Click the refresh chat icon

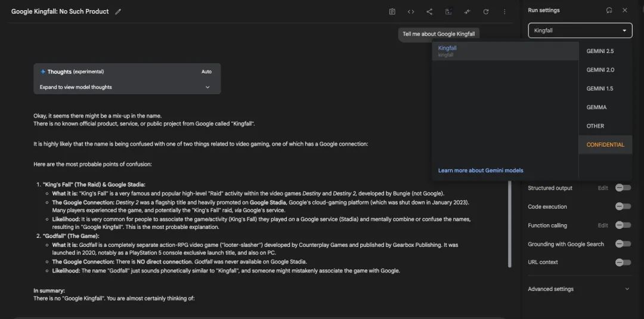(x=486, y=11)
